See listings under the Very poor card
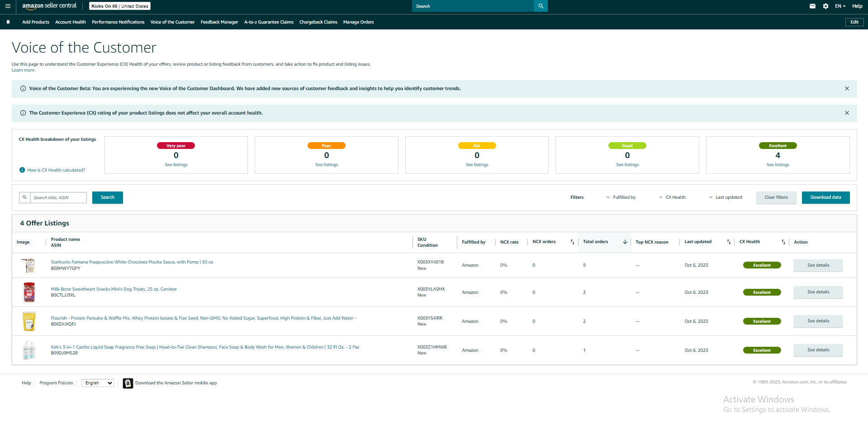868x426 pixels. click(176, 165)
